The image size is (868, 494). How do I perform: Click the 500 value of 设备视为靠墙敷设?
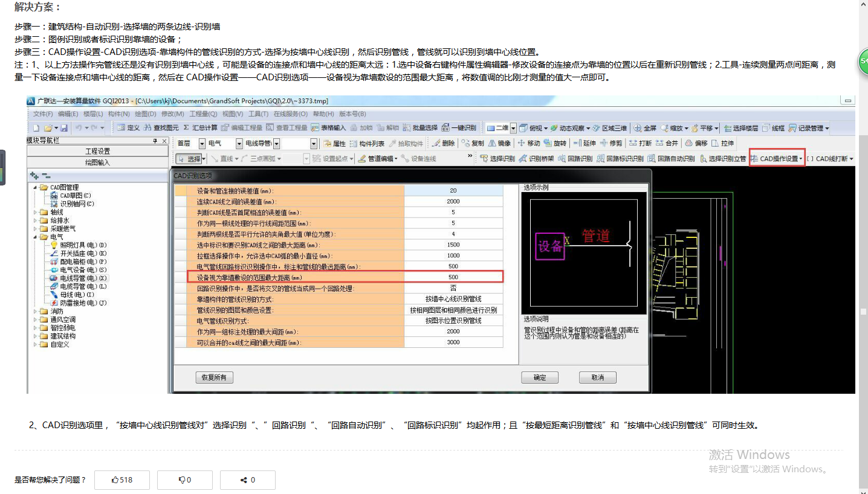tap(453, 277)
